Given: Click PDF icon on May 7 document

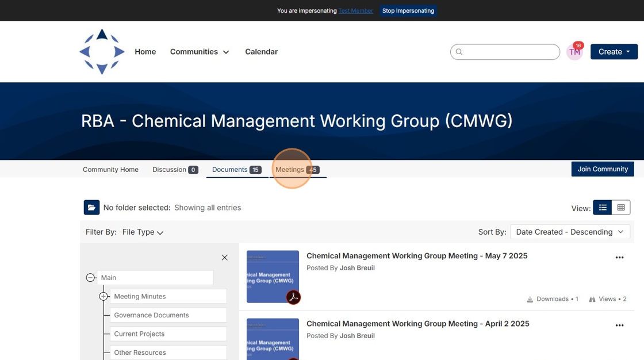Looking at the screenshot, I should (x=293, y=297).
